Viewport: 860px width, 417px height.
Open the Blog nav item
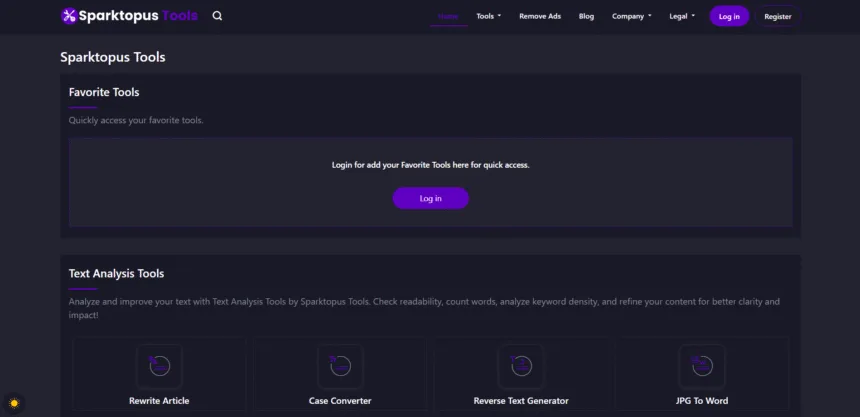tap(586, 16)
